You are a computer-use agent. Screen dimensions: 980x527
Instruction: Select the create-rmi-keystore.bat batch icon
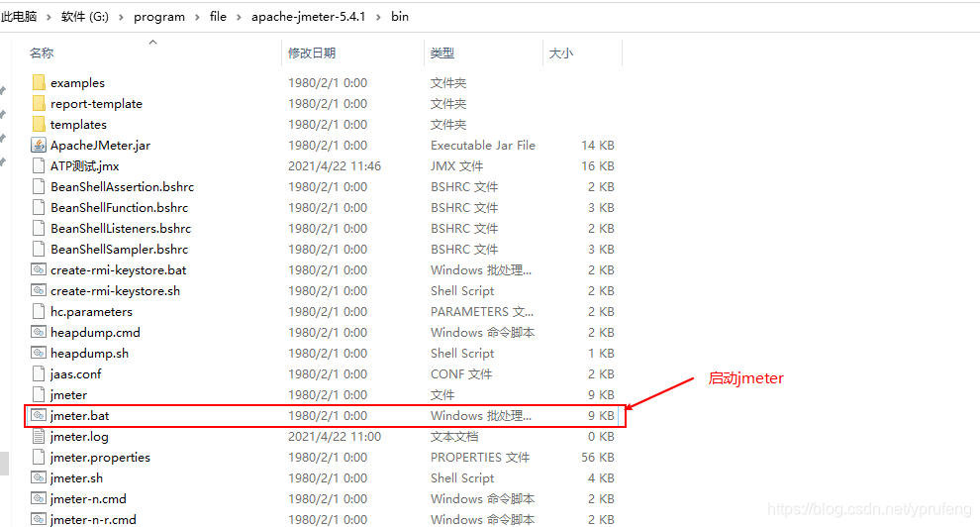(39, 269)
